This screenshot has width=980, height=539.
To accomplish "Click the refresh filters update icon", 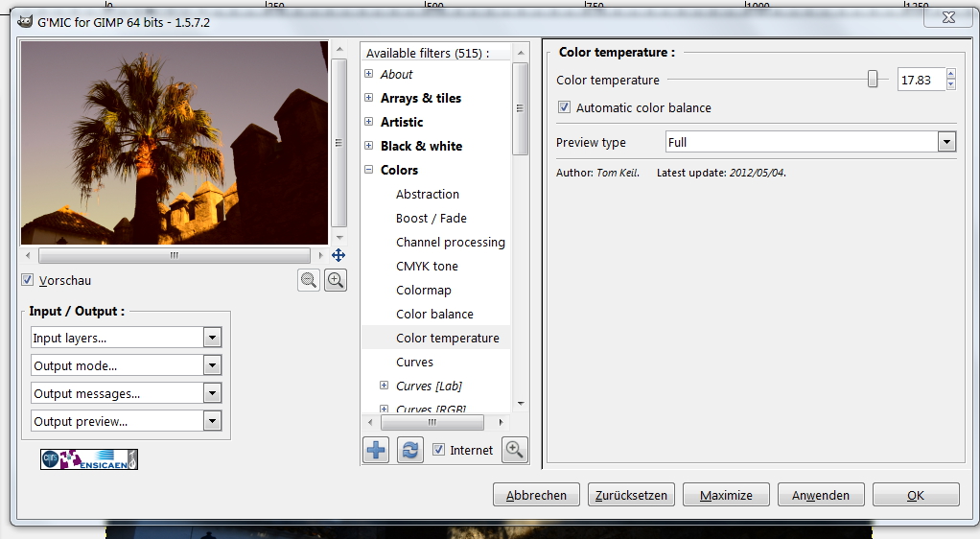I will [410, 450].
